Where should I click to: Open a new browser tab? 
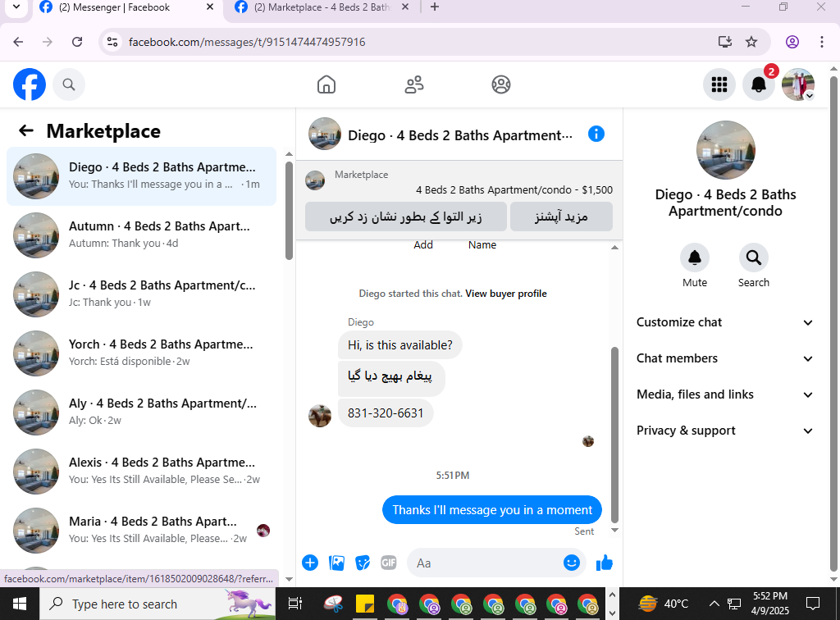pos(435,7)
